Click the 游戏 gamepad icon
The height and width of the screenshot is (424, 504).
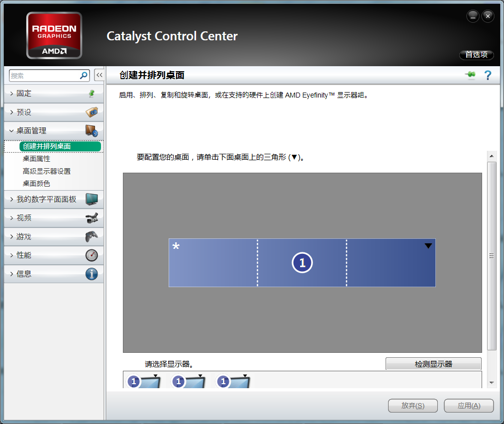(92, 236)
